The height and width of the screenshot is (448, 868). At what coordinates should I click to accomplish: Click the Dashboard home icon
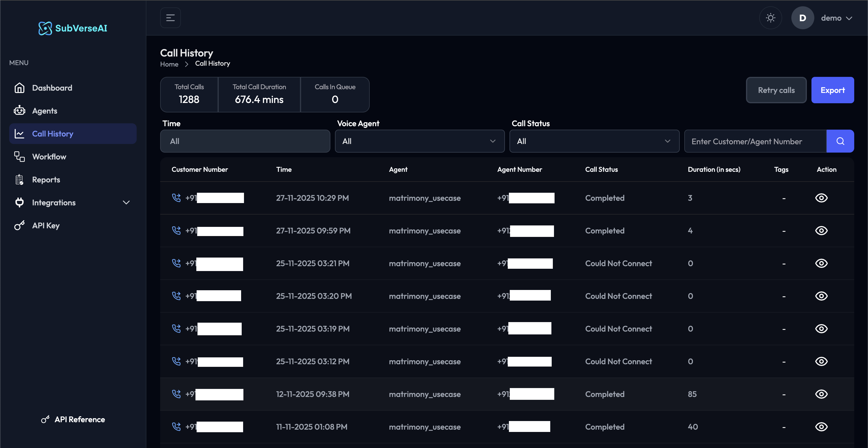tap(20, 88)
